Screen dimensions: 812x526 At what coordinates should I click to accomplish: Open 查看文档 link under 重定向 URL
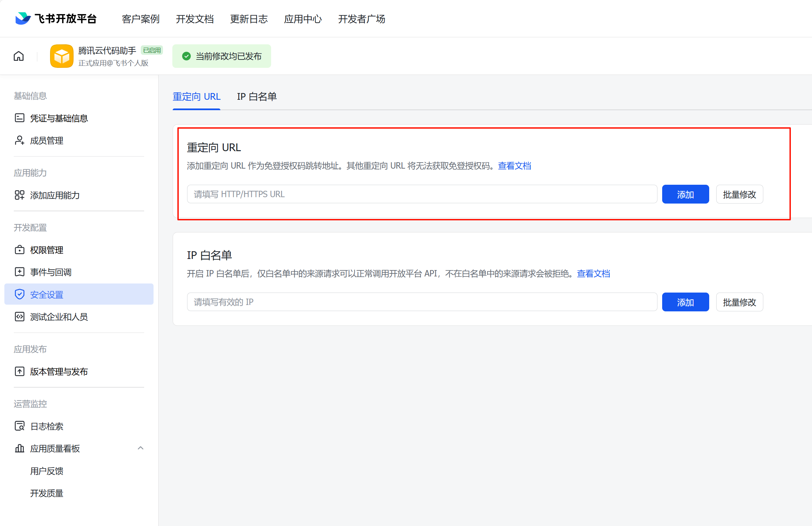(x=514, y=166)
